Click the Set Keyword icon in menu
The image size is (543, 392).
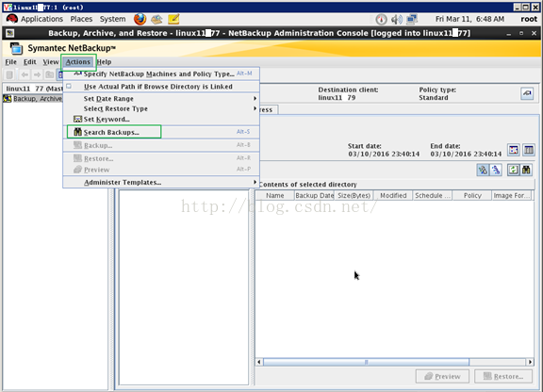pos(77,119)
